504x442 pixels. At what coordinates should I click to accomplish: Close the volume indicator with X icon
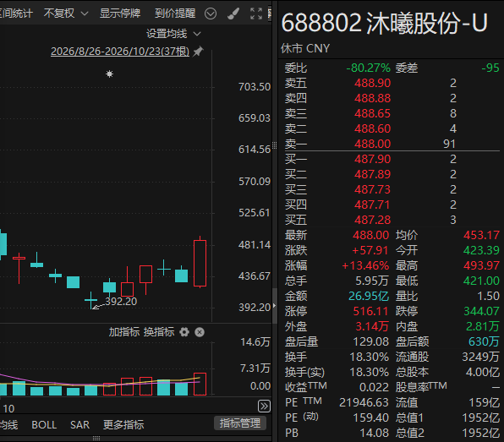coord(200,332)
